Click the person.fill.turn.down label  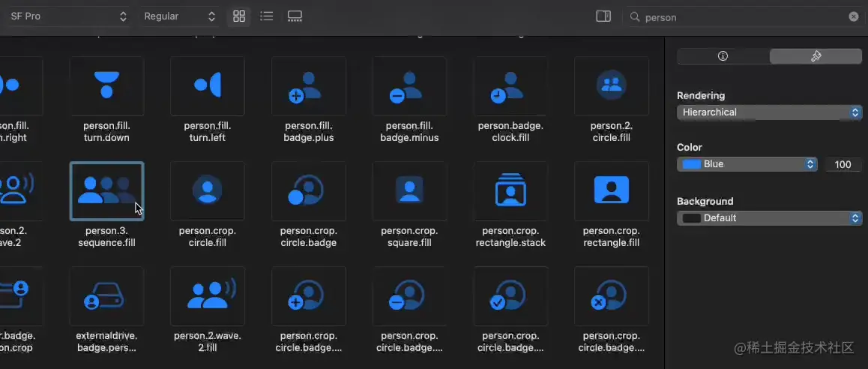(106, 132)
